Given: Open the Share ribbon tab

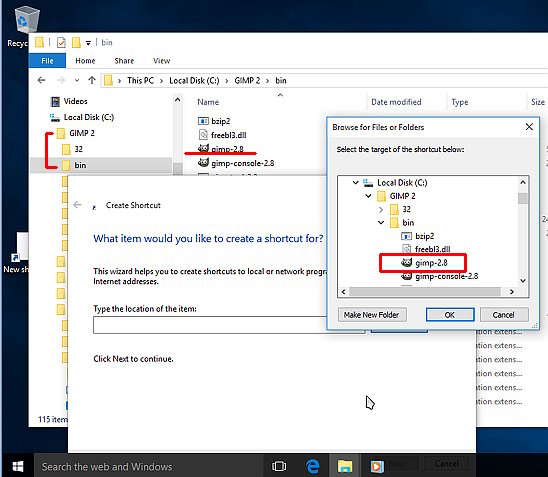Looking at the screenshot, I should (124, 60).
